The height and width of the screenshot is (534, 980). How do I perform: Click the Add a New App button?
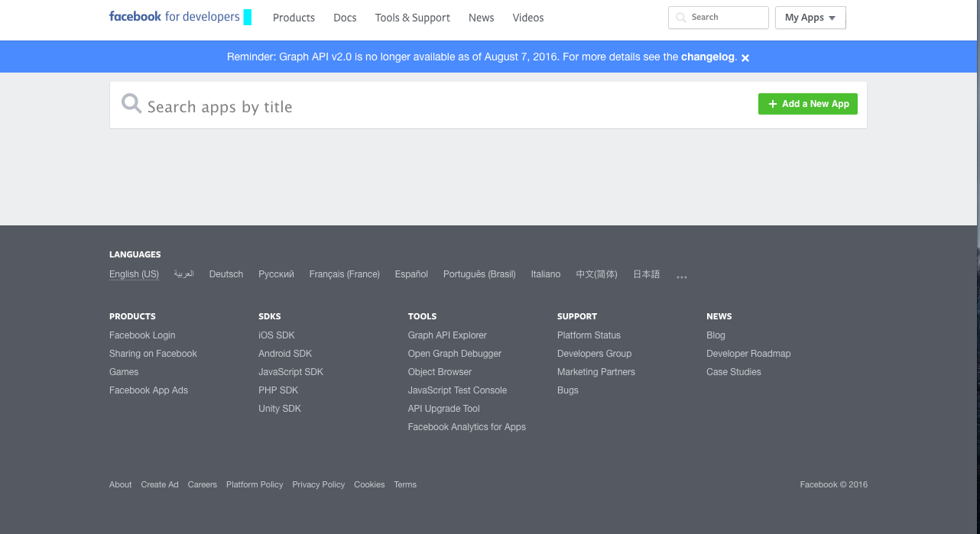[807, 103]
